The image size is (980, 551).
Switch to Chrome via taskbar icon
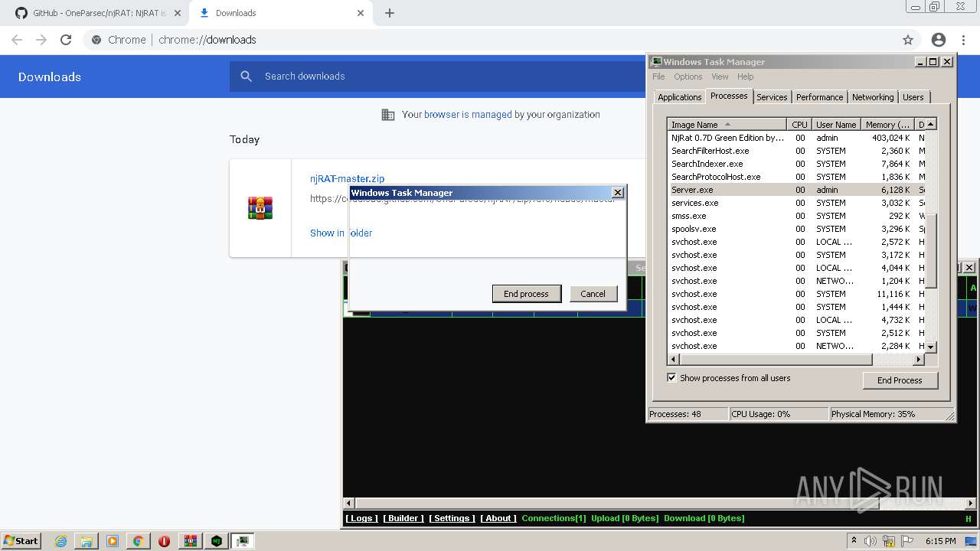[x=138, y=541]
